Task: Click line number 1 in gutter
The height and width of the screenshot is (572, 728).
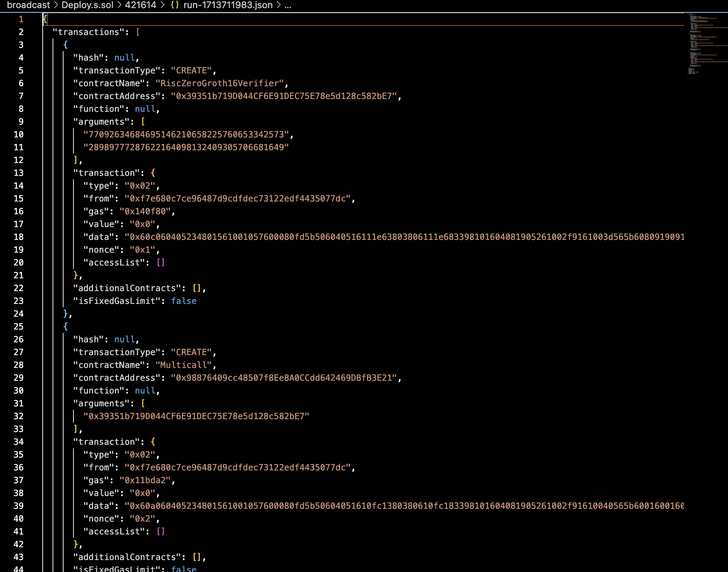Action: point(21,19)
